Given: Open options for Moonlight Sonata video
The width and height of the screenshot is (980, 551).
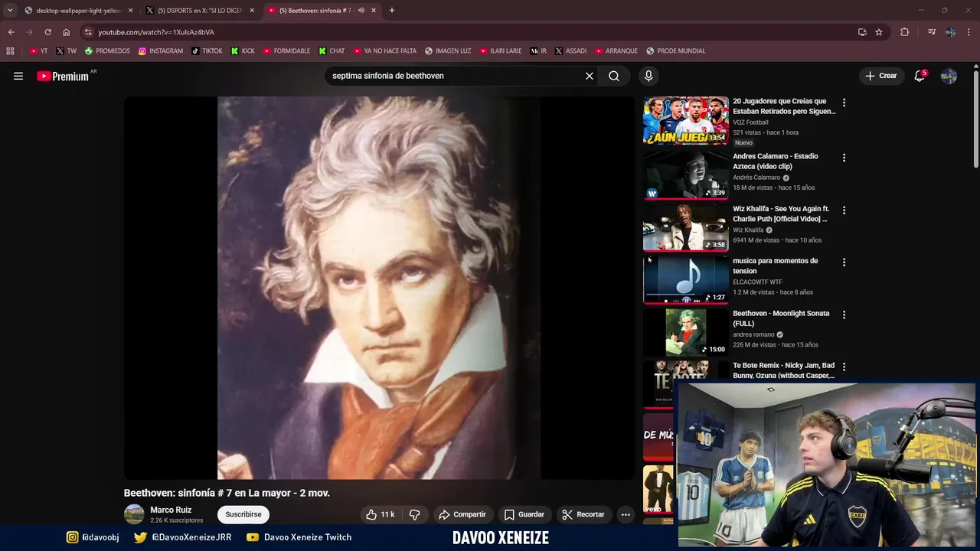Looking at the screenshot, I should [844, 315].
